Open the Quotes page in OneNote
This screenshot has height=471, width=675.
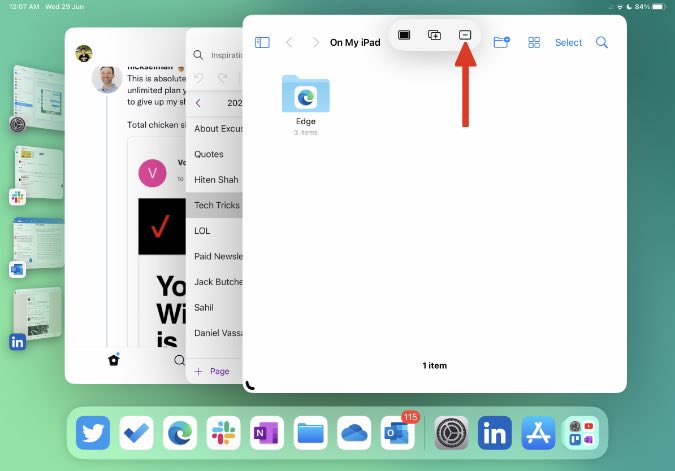click(214, 154)
